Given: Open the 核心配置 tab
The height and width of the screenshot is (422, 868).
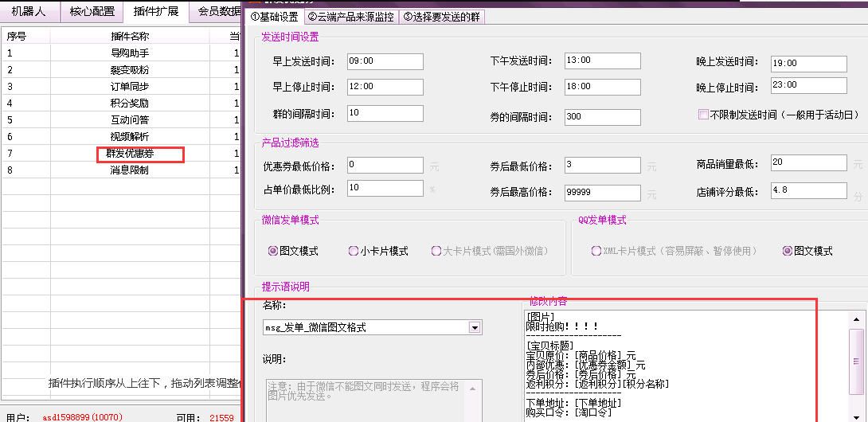Looking at the screenshot, I should [x=92, y=11].
